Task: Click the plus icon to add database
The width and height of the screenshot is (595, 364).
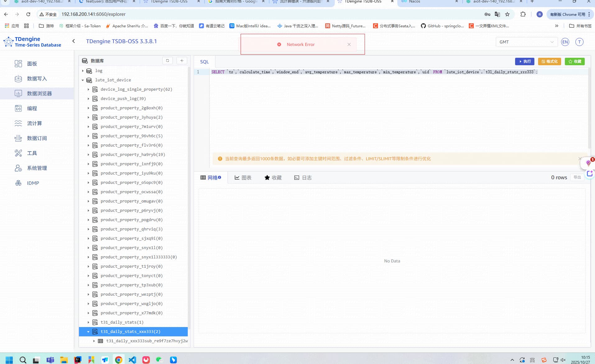Action: click(182, 61)
